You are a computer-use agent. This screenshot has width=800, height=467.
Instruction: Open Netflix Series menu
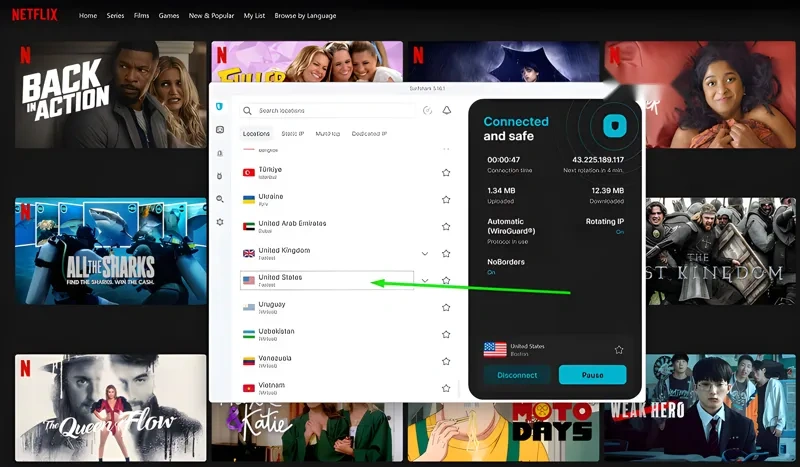coord(115,16)
